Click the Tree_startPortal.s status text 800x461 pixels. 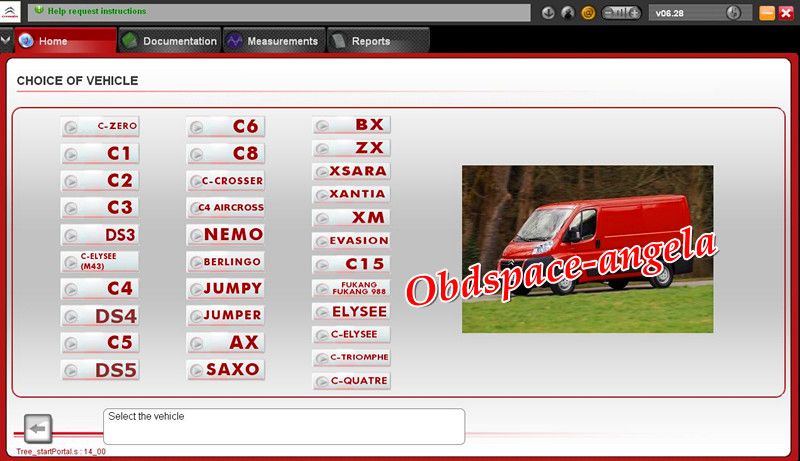[x=61, y=452]
